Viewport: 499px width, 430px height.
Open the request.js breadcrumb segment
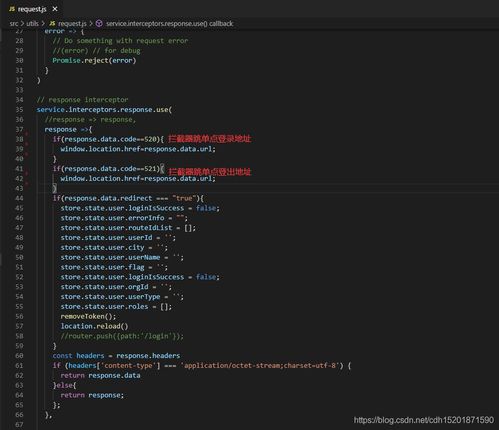point(72,24)
